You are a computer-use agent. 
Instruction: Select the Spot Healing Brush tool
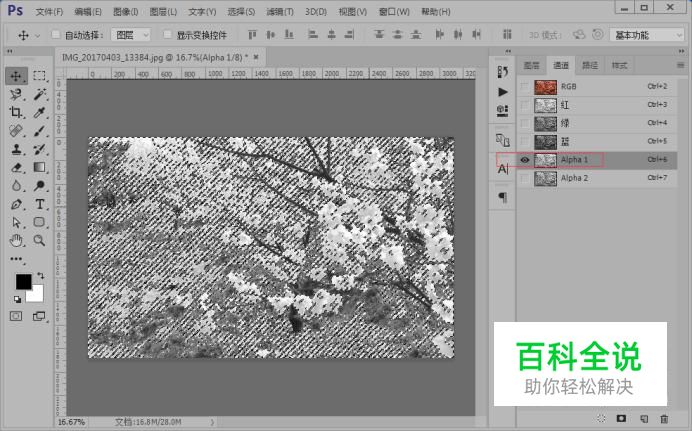(x=16, y=131)
